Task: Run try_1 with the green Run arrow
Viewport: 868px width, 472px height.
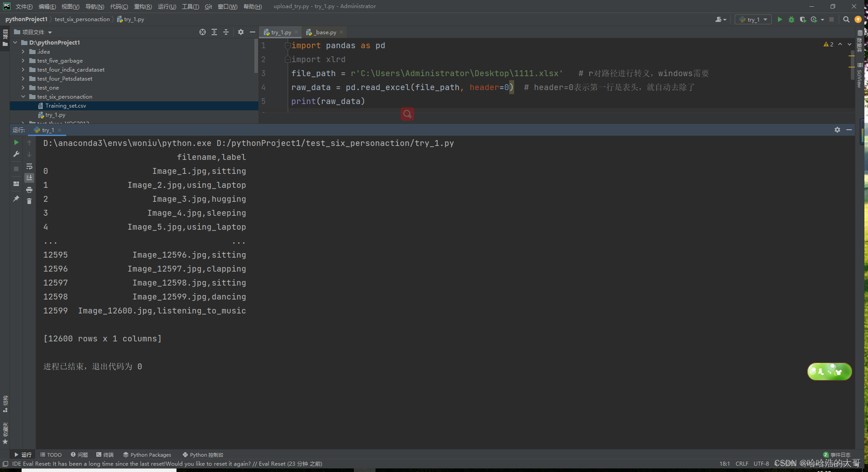Action: (x=780, y=19)
